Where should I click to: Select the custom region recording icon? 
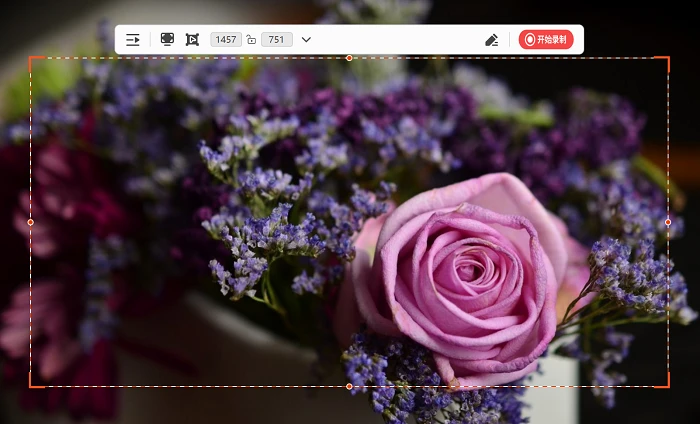pyautogui.click(x=192, y=39)
